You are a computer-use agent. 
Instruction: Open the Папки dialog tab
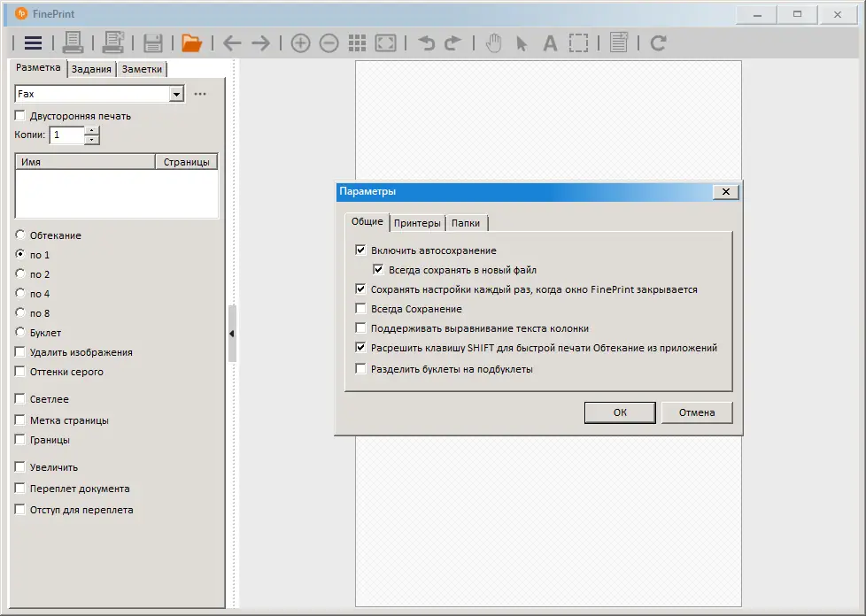pyautogui.click(x=466, y=223)
